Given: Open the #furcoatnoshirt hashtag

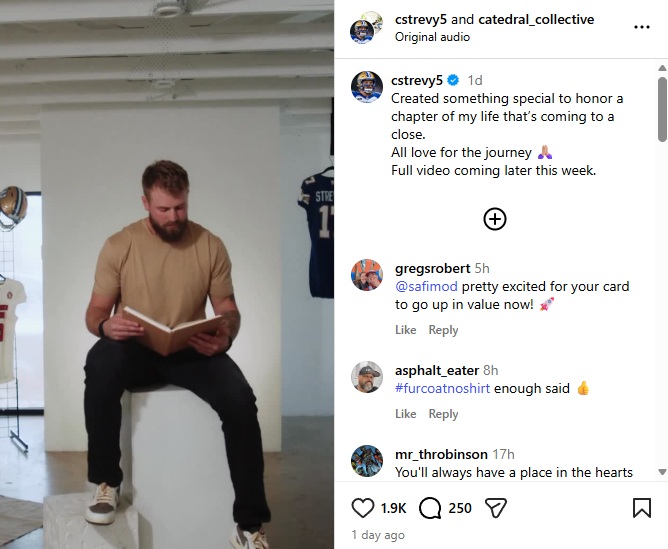Looking at the screenshot, I should (442, 388).
